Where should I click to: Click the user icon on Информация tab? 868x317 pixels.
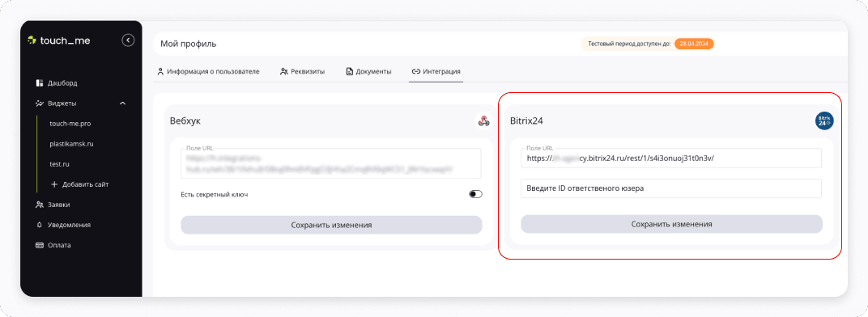coord(160,71)
